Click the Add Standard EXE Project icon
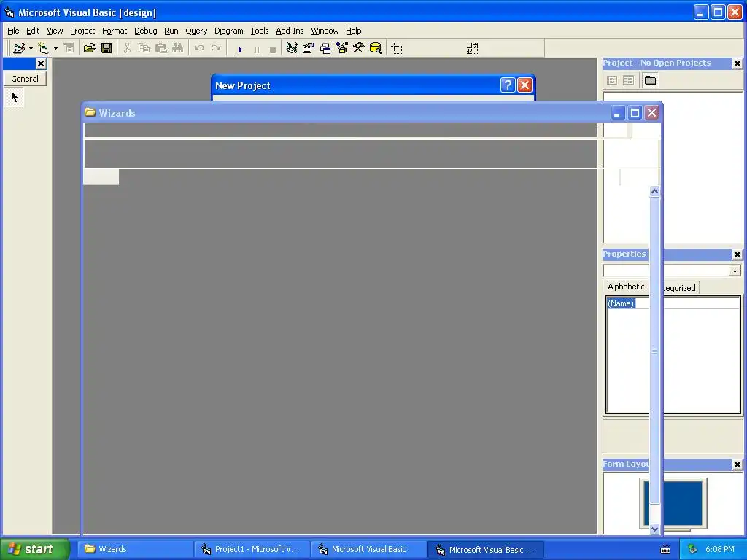 tap(19, 48)
